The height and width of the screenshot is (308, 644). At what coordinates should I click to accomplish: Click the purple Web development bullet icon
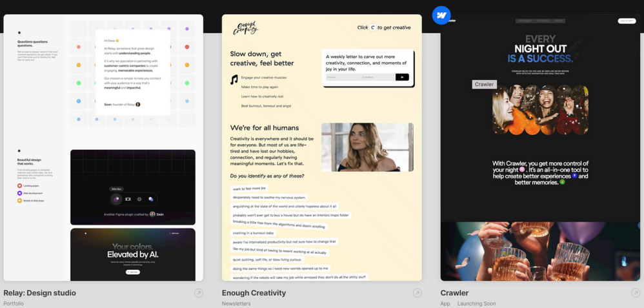tap(19, 193)
